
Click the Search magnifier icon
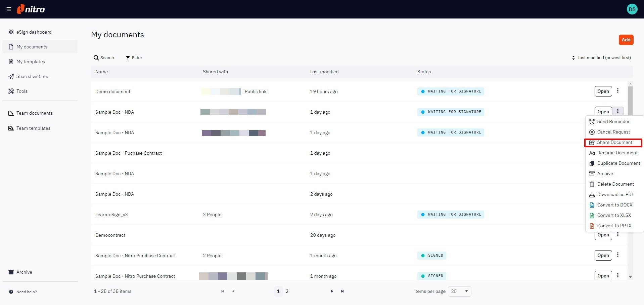click(96, 58)
